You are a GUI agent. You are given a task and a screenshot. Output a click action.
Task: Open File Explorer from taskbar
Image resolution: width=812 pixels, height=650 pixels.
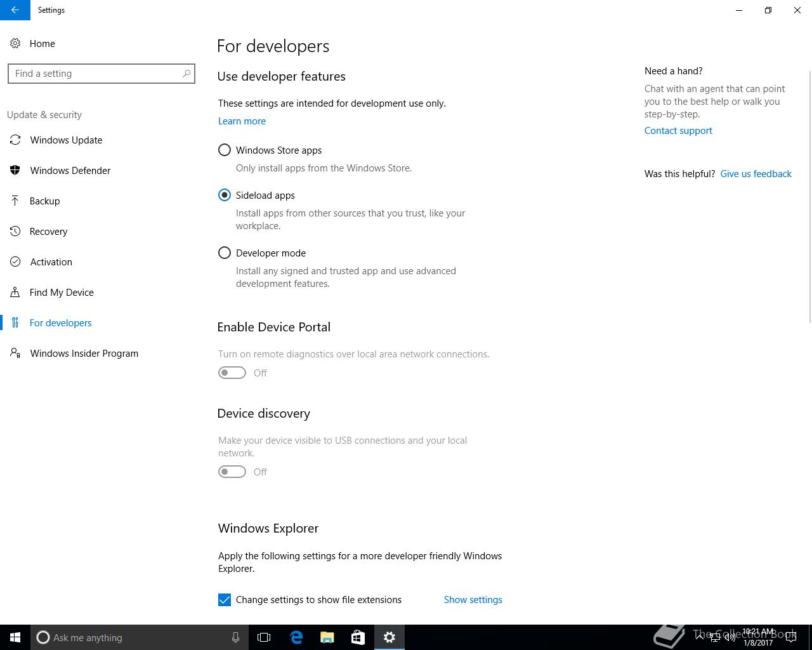coord(327,637)
